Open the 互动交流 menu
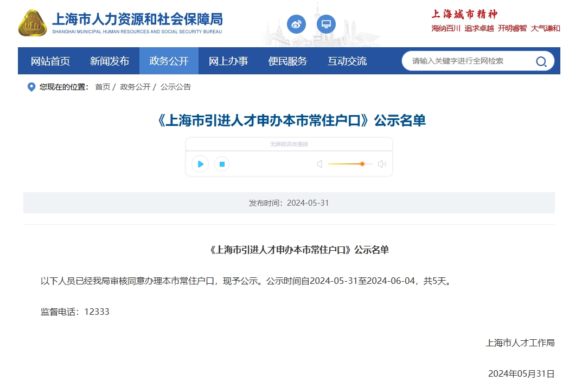The image size is (588, 387). click(x=347, y=61)
